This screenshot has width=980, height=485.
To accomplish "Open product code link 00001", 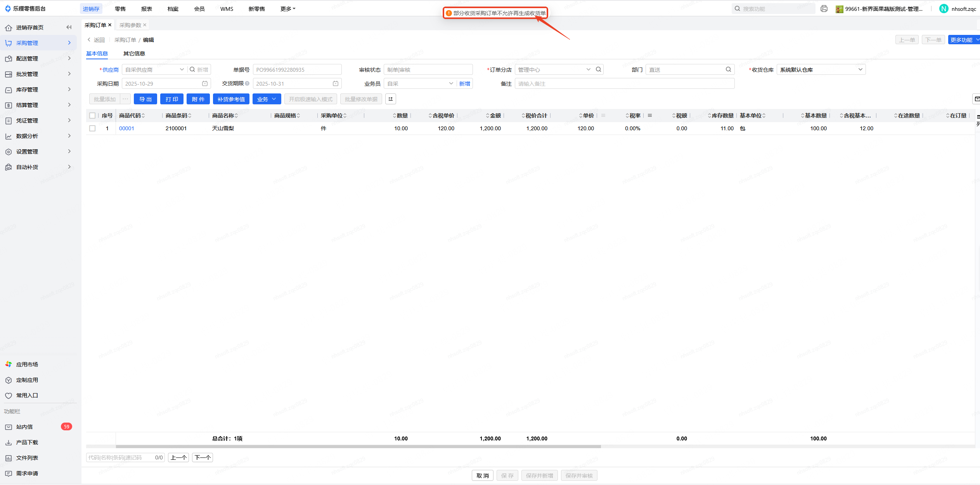I will (x=126, y=128).
